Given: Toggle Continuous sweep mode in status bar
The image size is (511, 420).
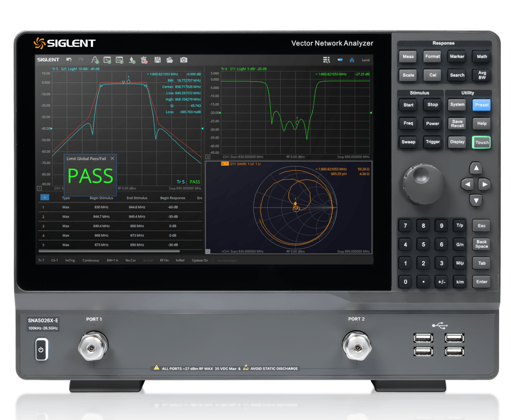Looking at the screenshot, I should [x=91, y=260].
